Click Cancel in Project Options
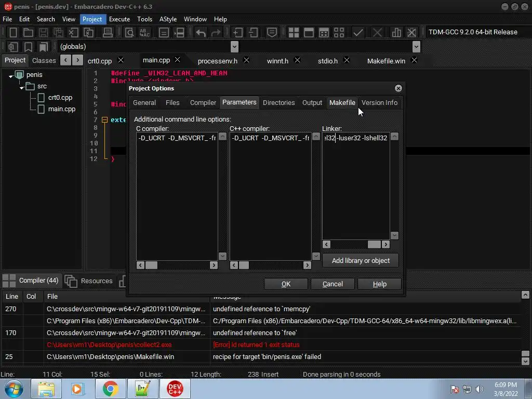 click(x=332, y=284)
